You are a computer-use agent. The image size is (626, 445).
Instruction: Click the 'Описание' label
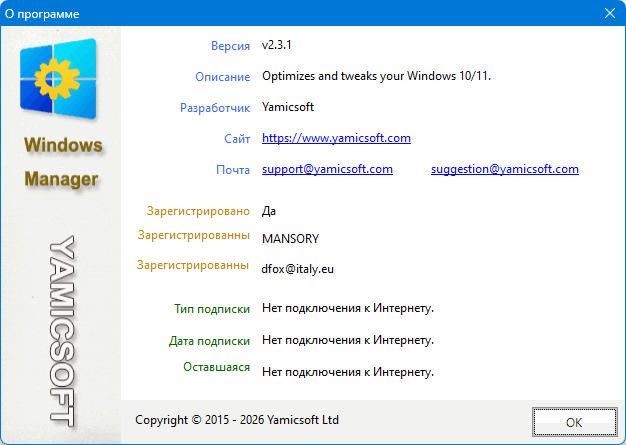222,77
